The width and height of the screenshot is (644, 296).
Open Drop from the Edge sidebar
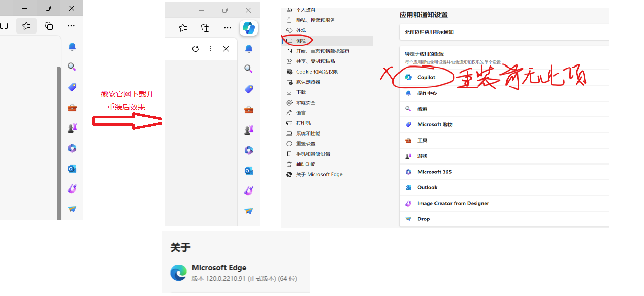pos(248,211)
